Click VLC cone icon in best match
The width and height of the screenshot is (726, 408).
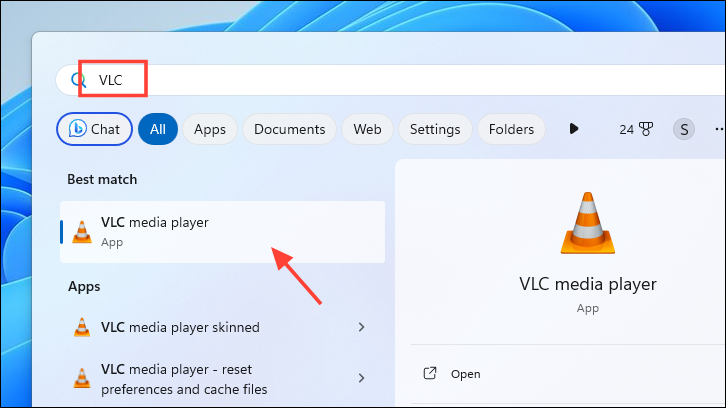point(82,232)
